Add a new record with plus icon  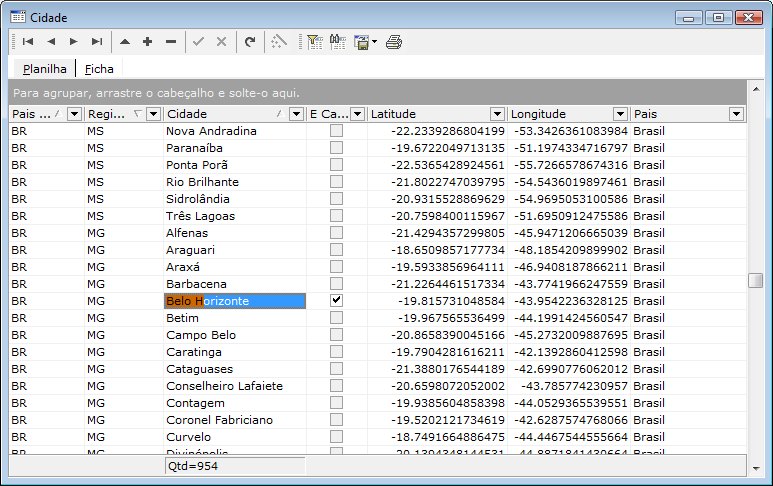pyautogui.click(x=147, y=42)
